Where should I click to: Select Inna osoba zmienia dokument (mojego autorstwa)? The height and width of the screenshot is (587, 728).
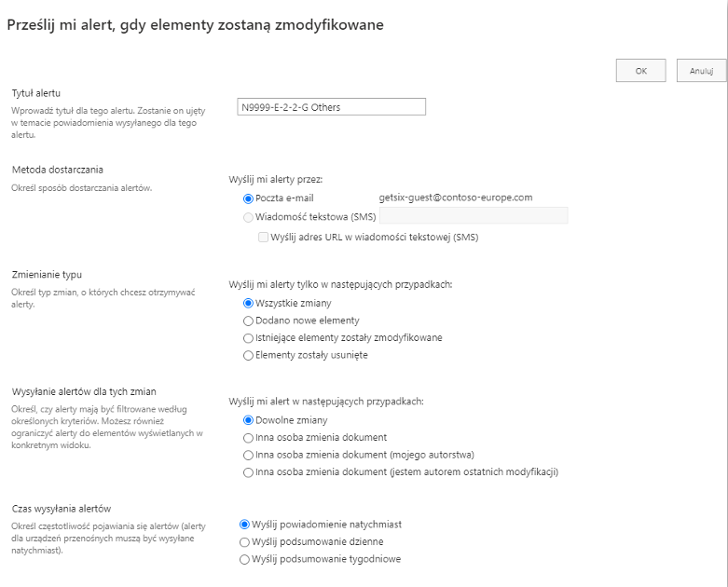[x=248, y=456]
